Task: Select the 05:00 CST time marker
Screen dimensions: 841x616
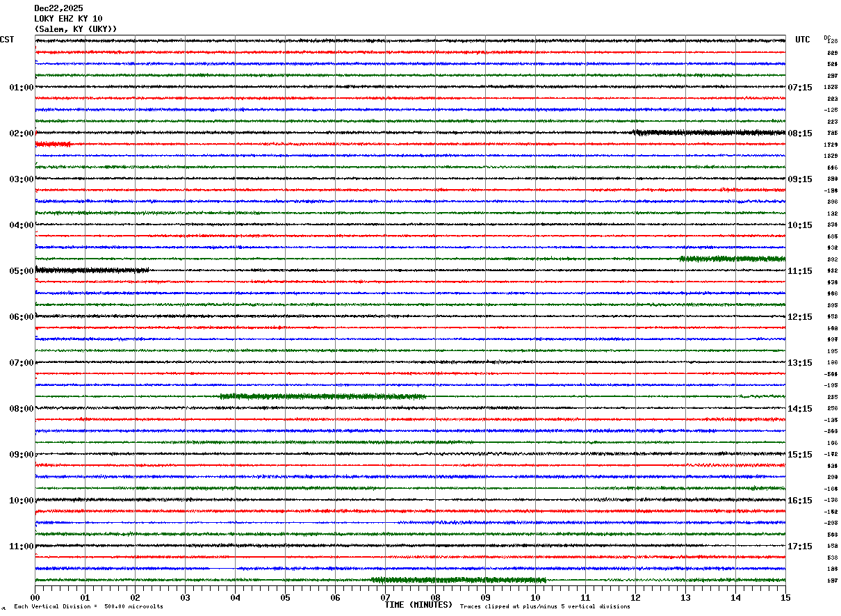Action: click(x=22, y=270)
